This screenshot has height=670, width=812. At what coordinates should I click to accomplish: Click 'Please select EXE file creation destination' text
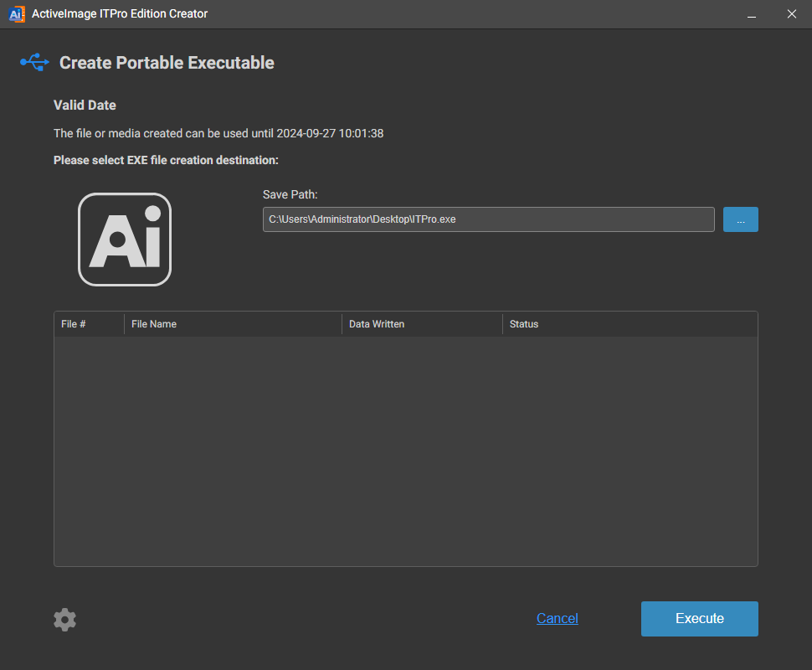166,160
